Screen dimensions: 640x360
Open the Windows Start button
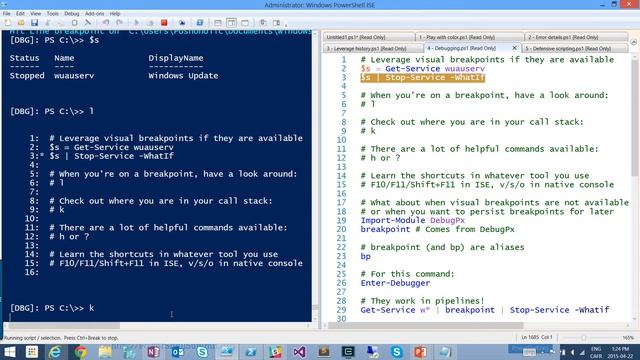9,352
